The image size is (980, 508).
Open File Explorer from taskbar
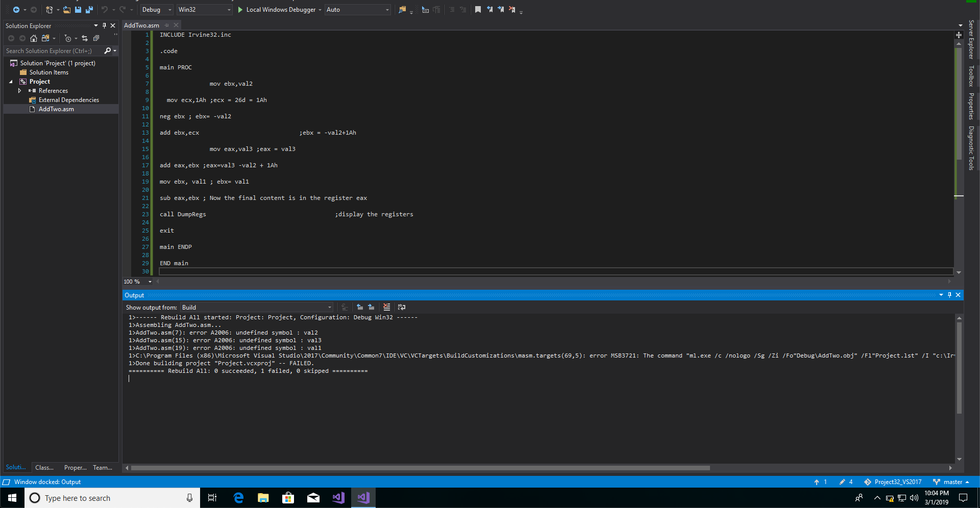coord(263,498)
